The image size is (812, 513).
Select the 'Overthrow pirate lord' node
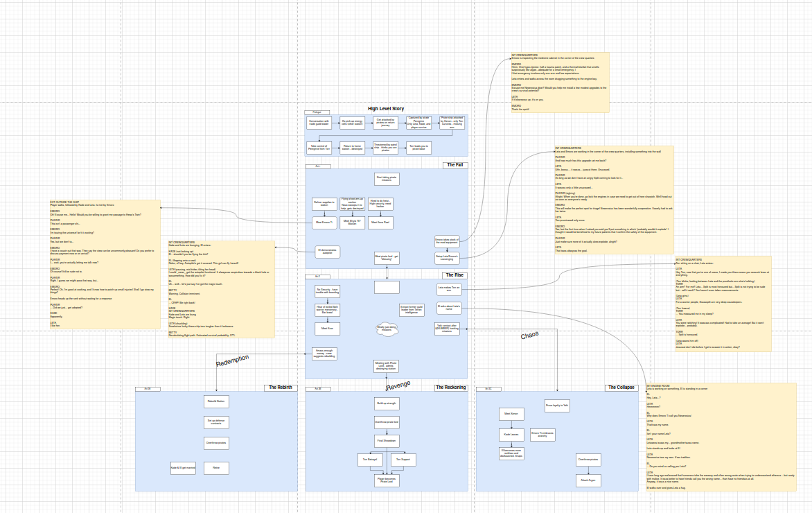tap(387, 421)
